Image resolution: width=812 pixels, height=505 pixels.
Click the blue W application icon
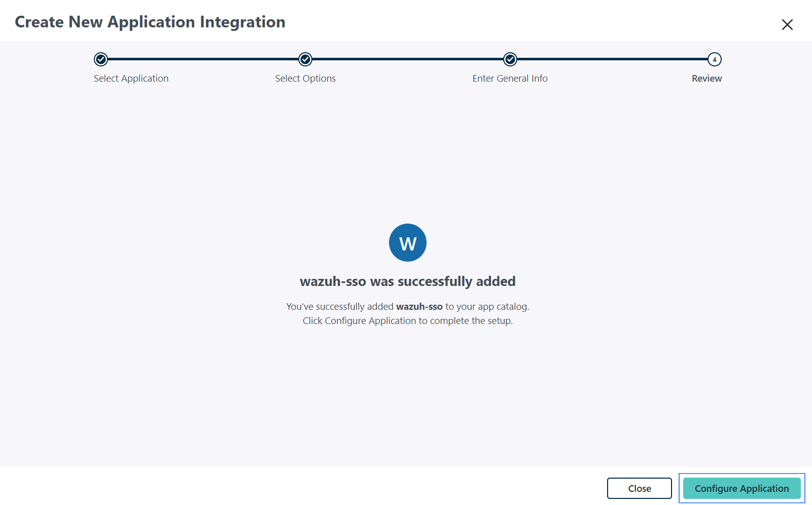(x=407, y=242)
